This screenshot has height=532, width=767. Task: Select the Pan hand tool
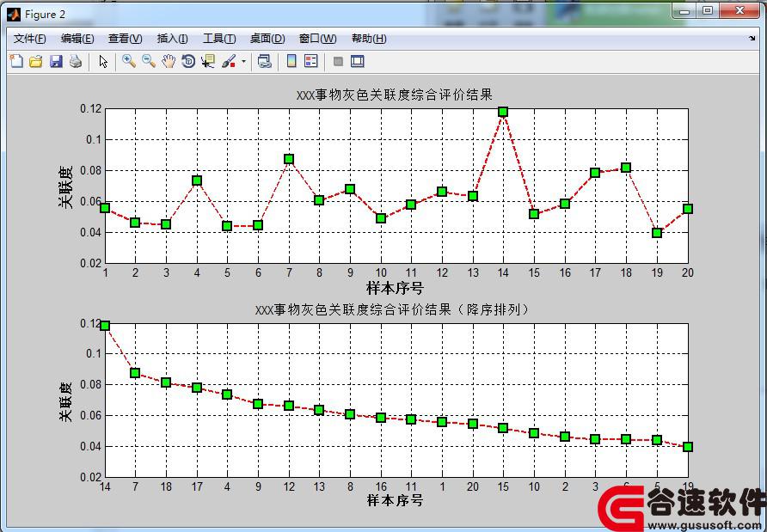tap(169, 61)
